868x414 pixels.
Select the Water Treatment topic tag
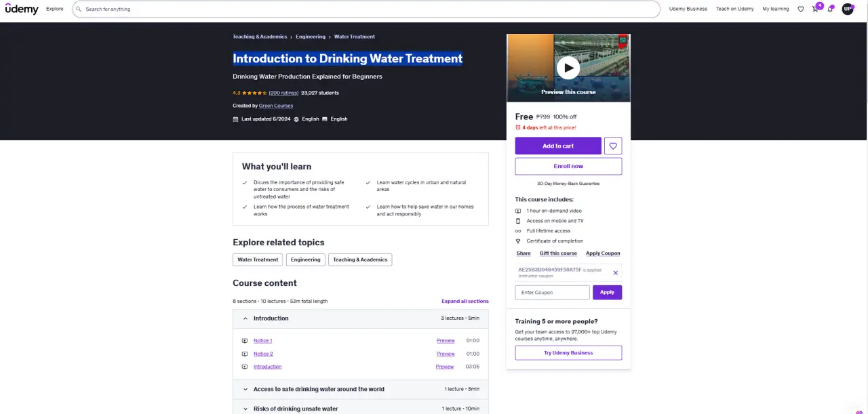click(258, 260)
